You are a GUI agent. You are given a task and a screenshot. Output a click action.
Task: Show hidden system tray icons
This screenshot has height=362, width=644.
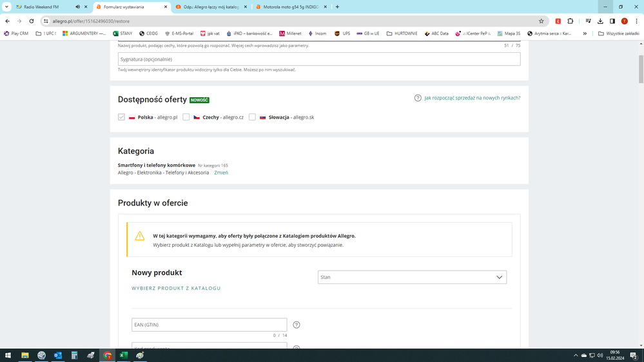click(576, 356)
